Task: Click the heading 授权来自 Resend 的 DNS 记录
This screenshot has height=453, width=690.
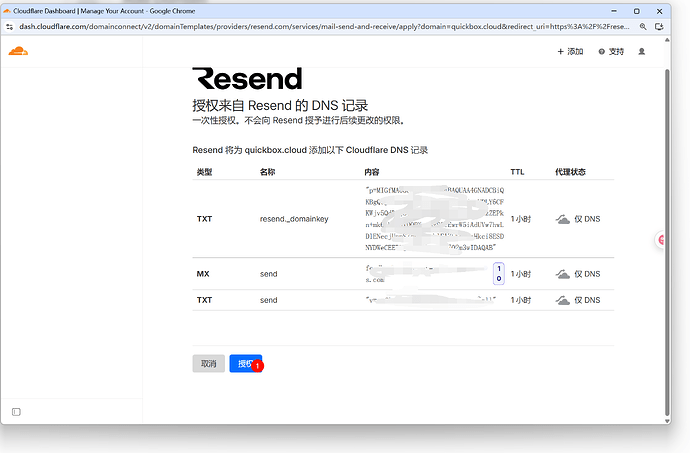Action: [280, 106]
